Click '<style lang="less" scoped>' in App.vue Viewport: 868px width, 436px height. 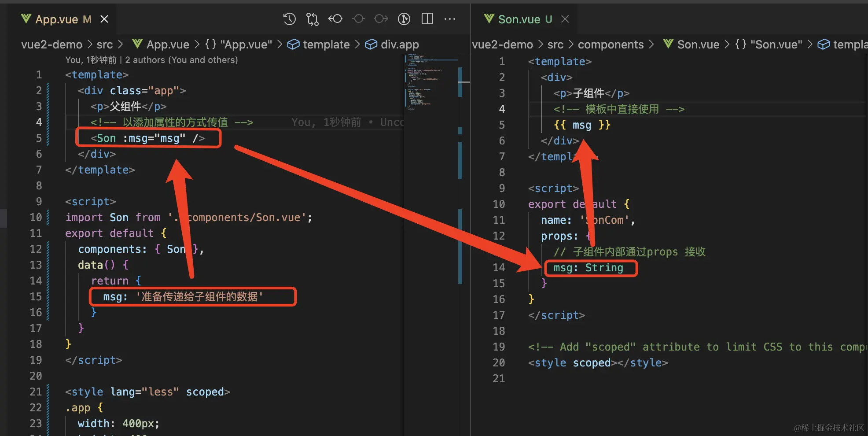click(x=148, y=392)
